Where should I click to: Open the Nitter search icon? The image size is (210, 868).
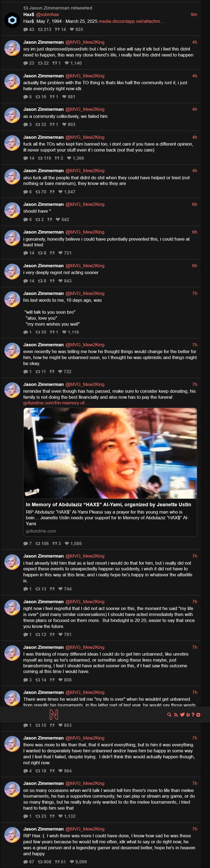[x=169, y=715]
